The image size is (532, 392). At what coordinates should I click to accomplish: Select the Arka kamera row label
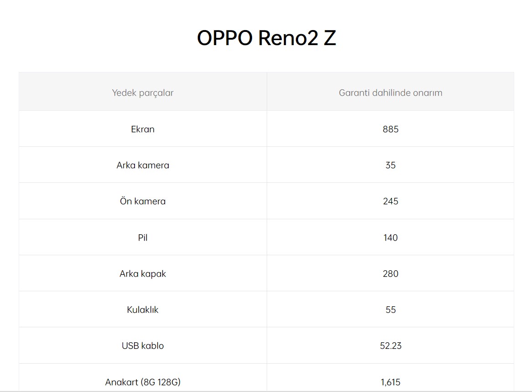143,165
